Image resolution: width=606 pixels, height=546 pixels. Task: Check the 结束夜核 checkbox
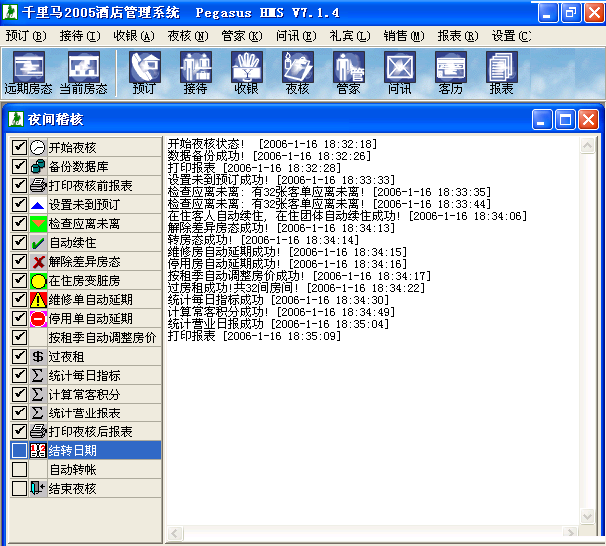pyautogui.click(x=19, y=488)
